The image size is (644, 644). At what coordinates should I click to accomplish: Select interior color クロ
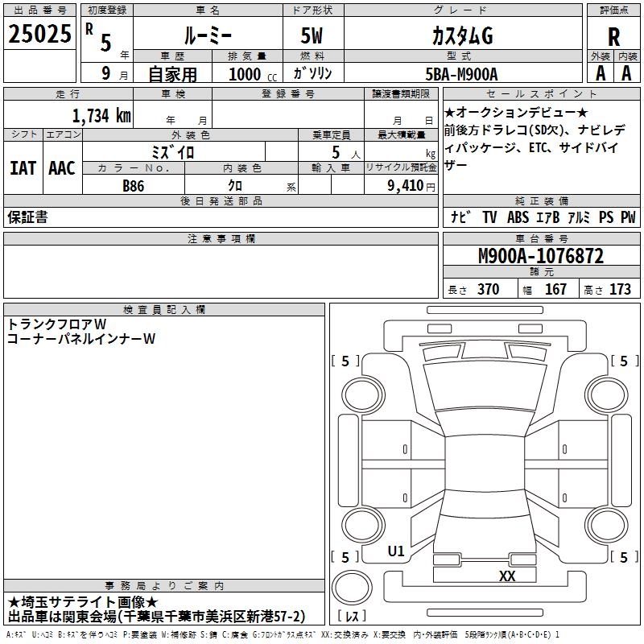[235, 186]
